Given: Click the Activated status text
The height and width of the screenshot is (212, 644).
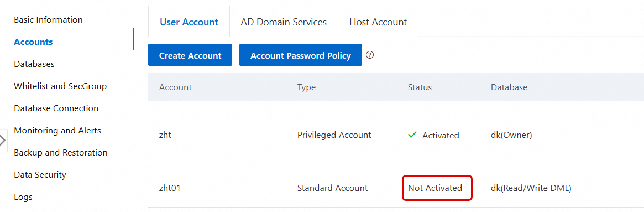Looking at the screenshot, I should coord(441,135).
